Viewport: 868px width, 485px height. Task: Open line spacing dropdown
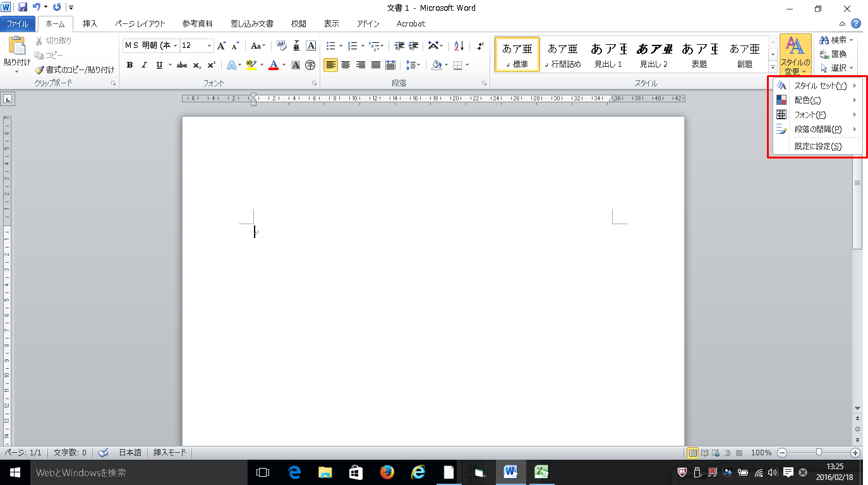click(413, 65)
